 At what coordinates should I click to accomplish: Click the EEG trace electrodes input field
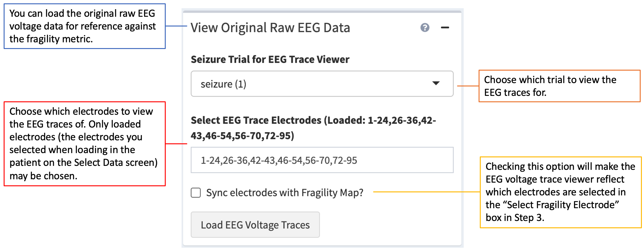tap(322, 160)
